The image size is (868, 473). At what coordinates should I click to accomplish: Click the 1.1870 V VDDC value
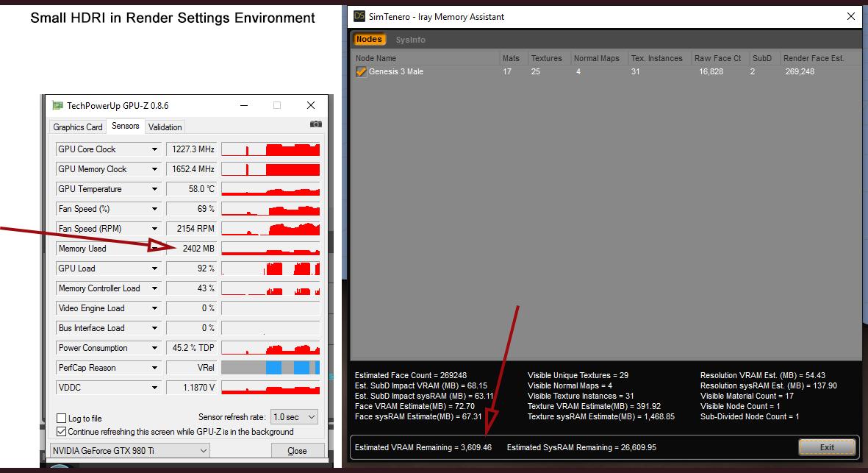pos(192,388)
